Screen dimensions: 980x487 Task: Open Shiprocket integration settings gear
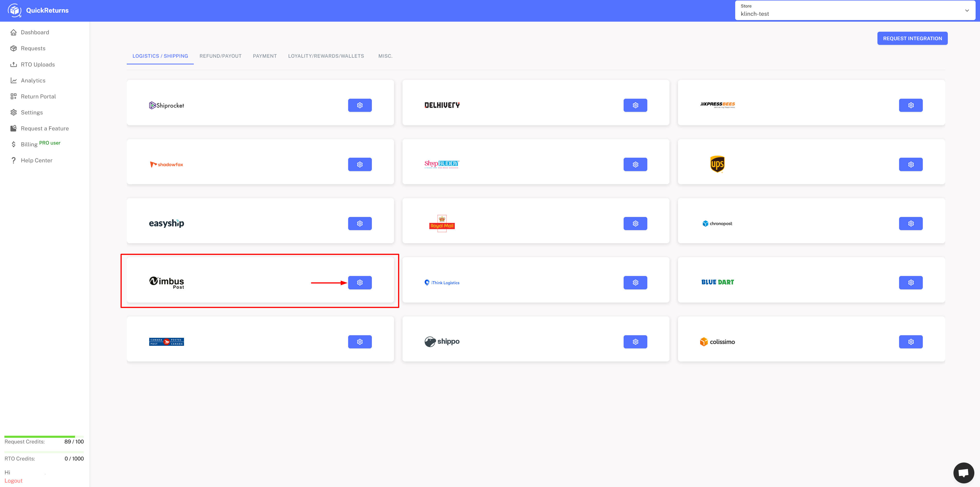point(359,105)
